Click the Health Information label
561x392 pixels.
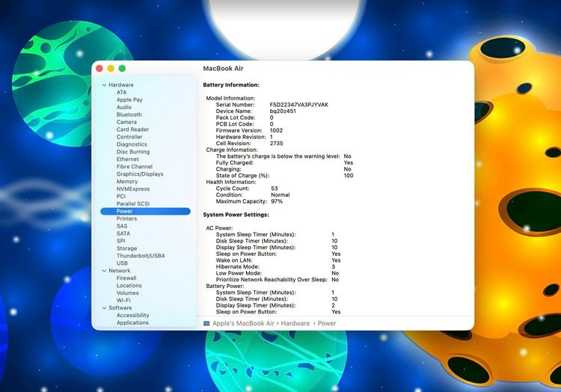pos(231,182)
